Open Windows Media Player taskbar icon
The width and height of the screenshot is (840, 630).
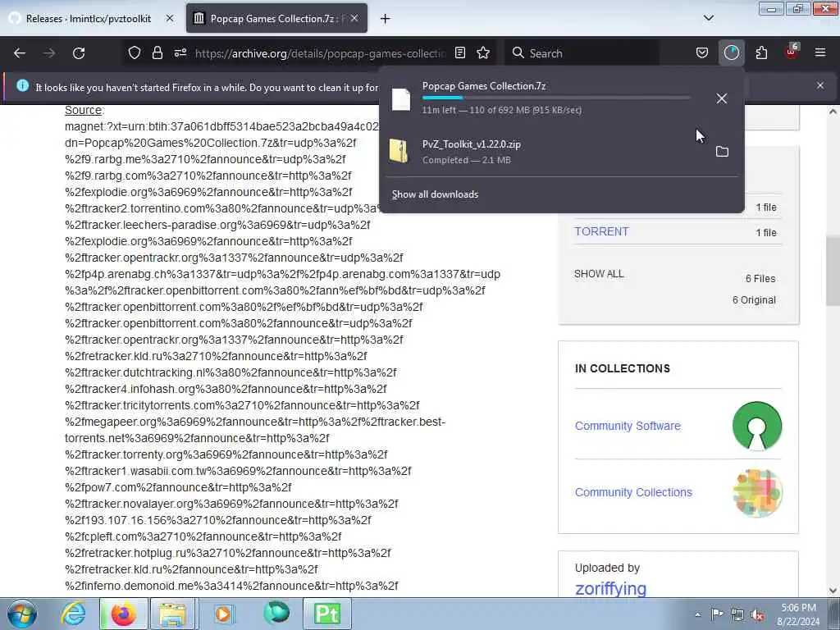tap(223, 614)
